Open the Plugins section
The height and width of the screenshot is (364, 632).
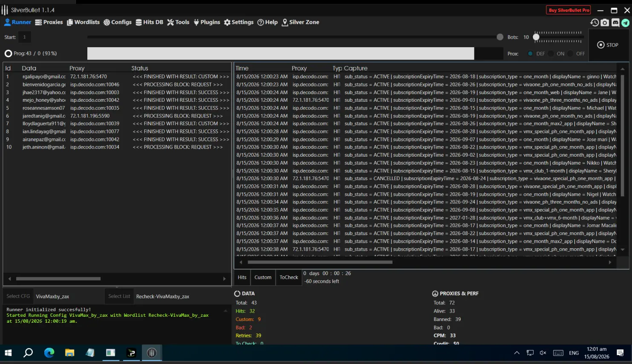[207, 22]
